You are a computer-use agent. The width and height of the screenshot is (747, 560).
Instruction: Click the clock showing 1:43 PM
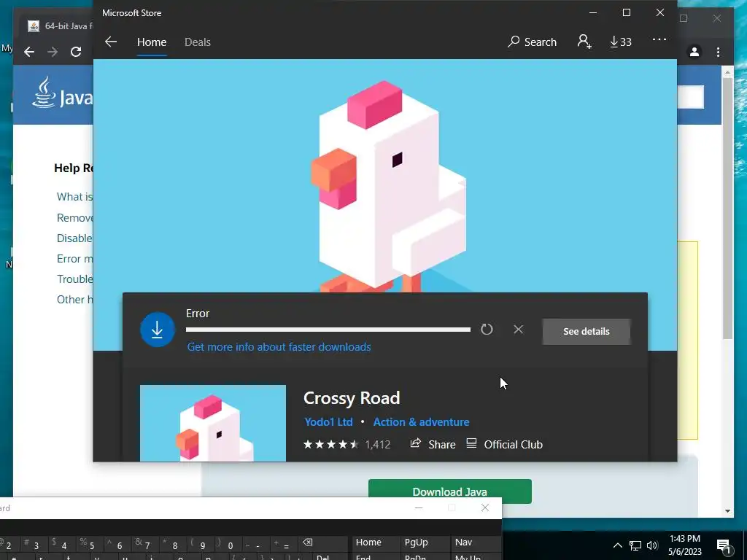click(x=684, y=539)
